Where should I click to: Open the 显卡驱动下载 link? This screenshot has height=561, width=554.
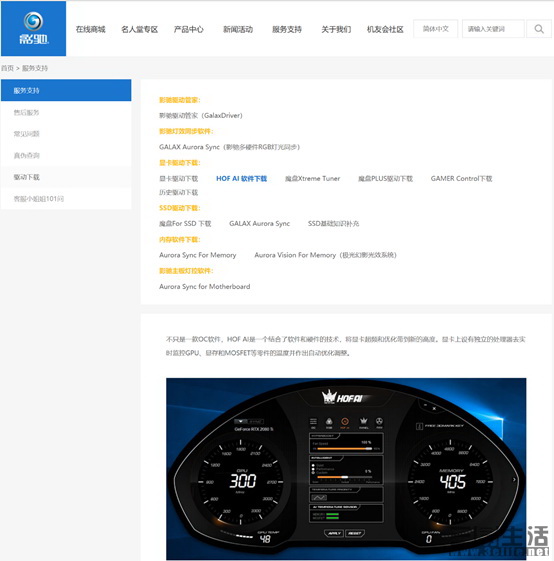(x=178, y=179)
